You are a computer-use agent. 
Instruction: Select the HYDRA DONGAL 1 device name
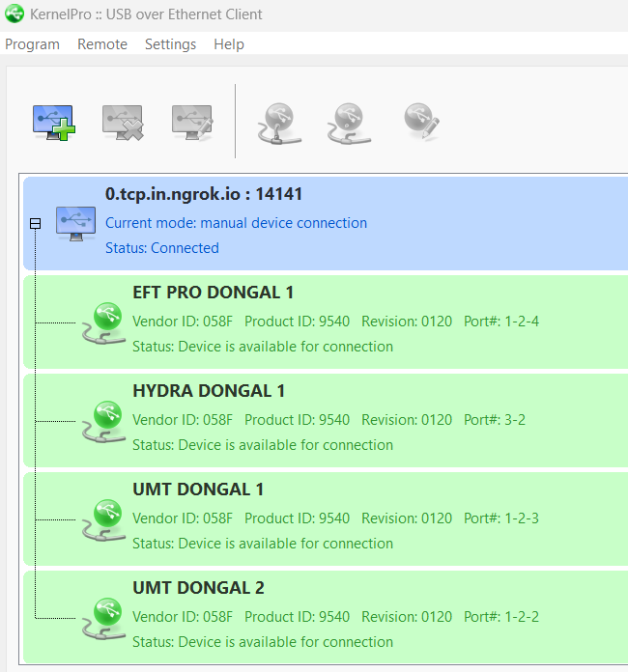pos(209,391)
